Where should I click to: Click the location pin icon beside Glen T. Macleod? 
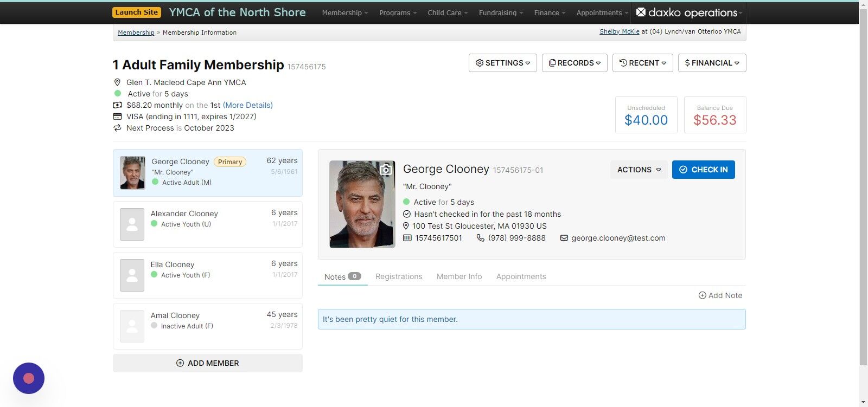pos(117,82)
